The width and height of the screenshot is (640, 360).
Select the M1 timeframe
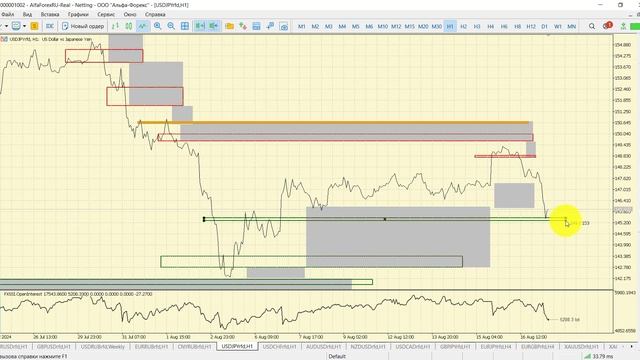point(302,26)
